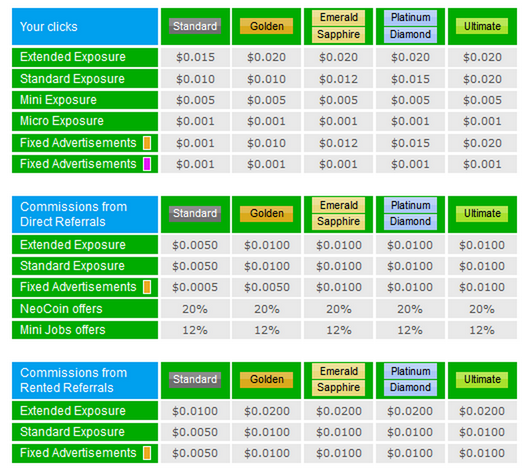The image size is (530, 472).
Task: Click Direct Referrals Standard Extended Exposure $0.0050
Action: (195, 245)
